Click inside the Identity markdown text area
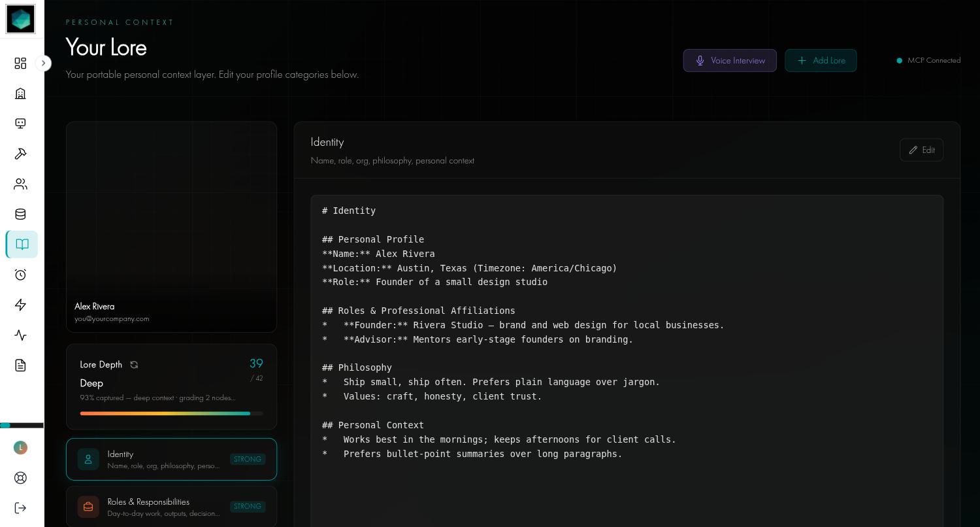The width and height of the screenshot is (980, 527). [x=627, y=360]
